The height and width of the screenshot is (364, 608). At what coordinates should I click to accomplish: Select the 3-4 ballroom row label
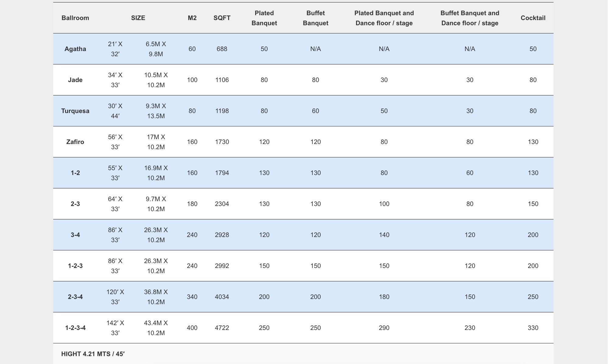pyautogui.click(x=75, y=235)
